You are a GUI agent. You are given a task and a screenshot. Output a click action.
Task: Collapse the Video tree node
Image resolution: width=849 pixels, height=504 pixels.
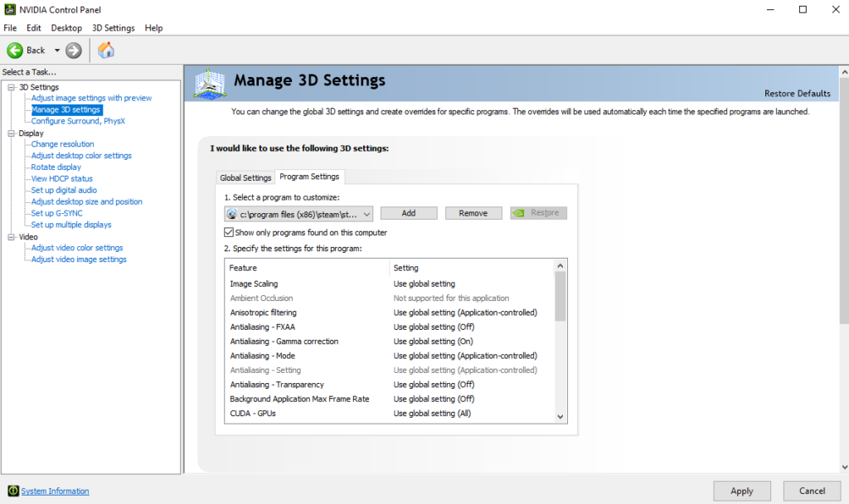[12, 237]
